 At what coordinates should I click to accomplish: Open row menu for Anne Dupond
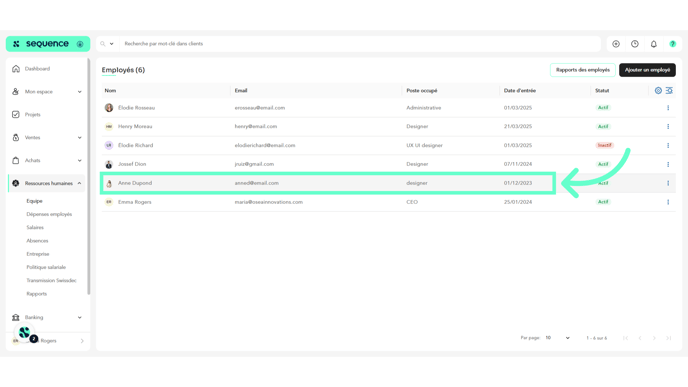click(x=668, y=183)
